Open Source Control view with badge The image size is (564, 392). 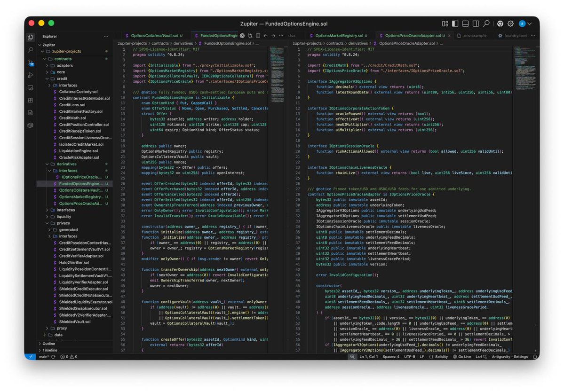[31, 63]
